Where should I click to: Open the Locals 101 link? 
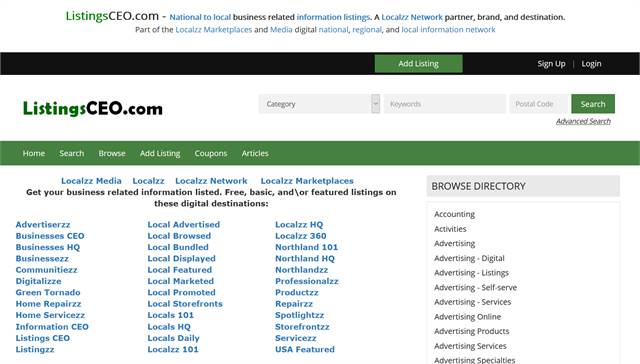point(171,315)
